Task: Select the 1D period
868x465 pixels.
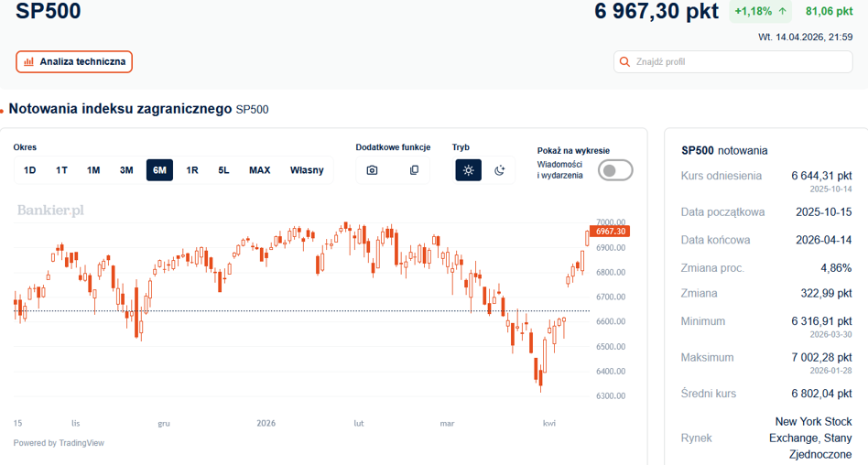Action: 30,170
